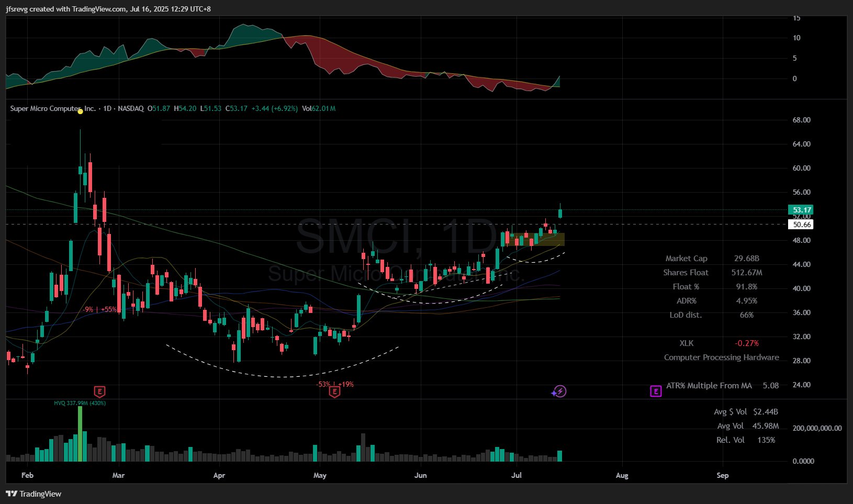Click the close value C53.17
The image size is (853, 504).
[x=236, y=108]
